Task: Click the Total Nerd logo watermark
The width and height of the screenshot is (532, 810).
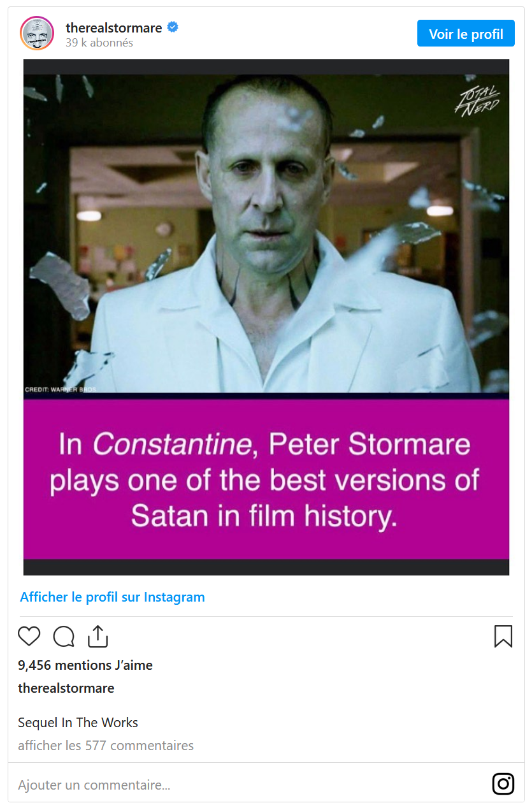Action: (477, 99)
